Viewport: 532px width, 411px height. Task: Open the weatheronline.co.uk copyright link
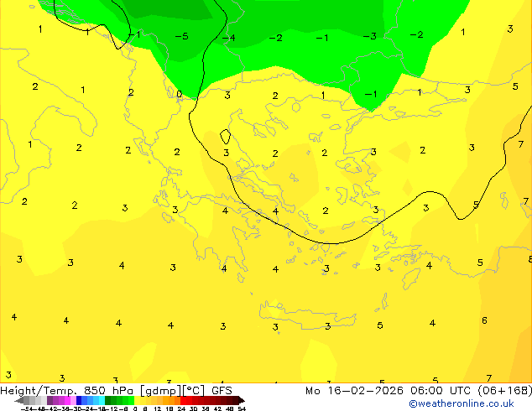462,403
